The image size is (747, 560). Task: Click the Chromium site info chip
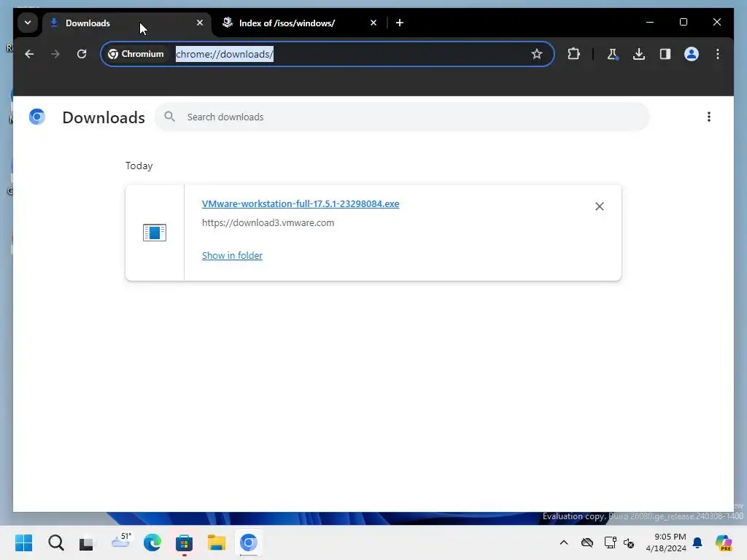pyautogui.click(x=136, y=54)
